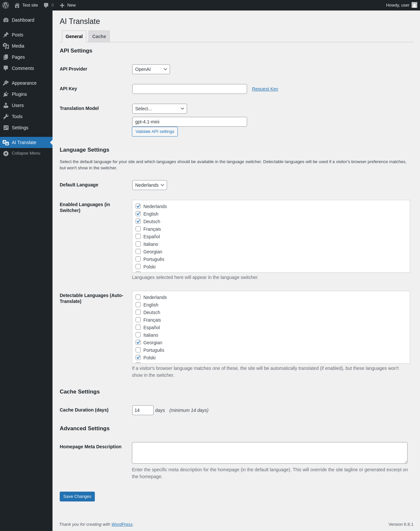Click the Save Changes button
Screen dimensions: 420x531
click(x=77, y=497)
